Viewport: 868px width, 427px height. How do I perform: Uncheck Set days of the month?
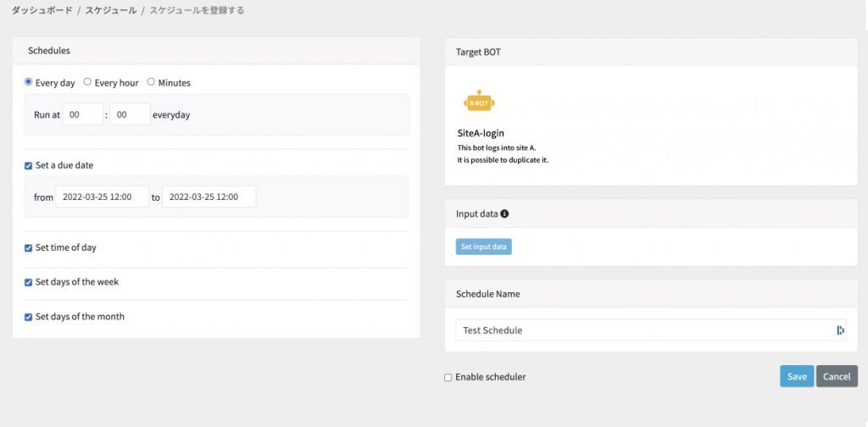(28, 317)
